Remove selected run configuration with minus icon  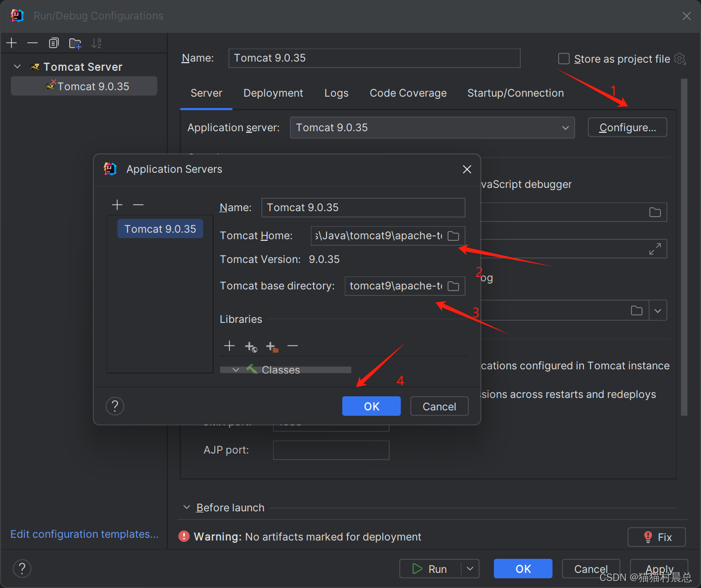(x=32, y=43)
